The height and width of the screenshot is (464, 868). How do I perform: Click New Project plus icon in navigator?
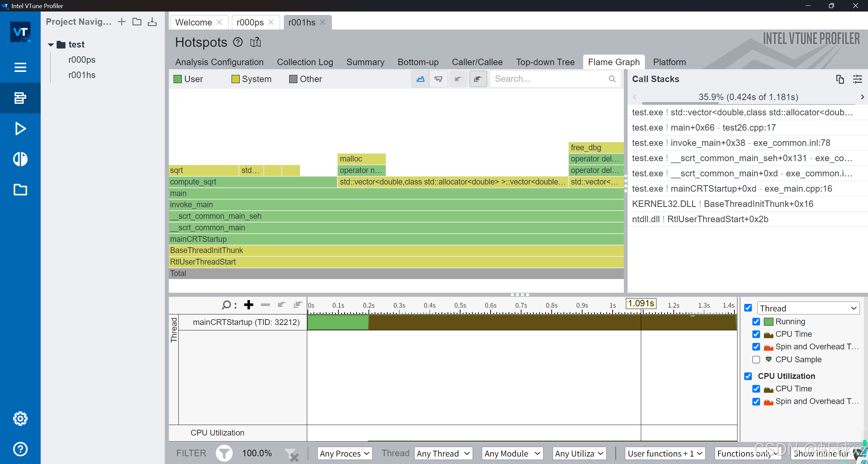click(121, 22)
